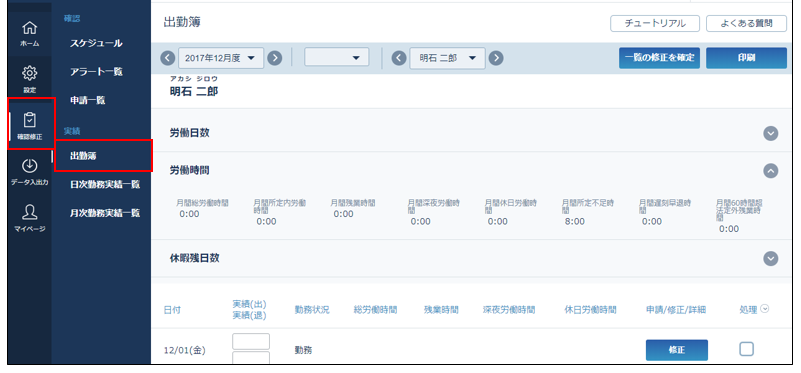Viewport: 801px width, 373px height.
Task: Open the 処理 column dropdown arrow
Action: coord(765,309)
